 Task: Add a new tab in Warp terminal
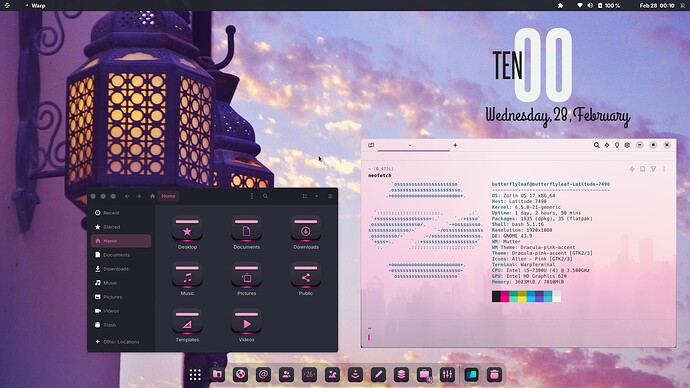(455, 145)
